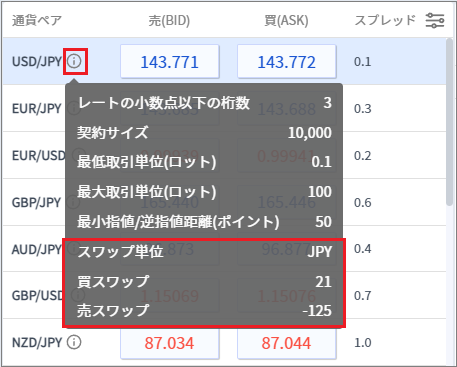
Task: Click the 売スワップ tooltip row
Action: point(204,311)
